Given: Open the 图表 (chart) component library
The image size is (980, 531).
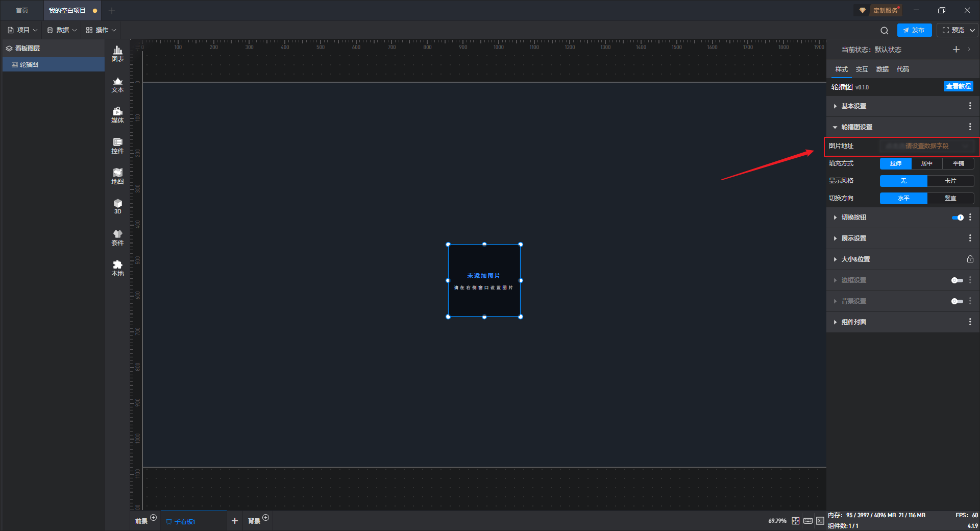Looking at the screenshot, I should 117,54.
